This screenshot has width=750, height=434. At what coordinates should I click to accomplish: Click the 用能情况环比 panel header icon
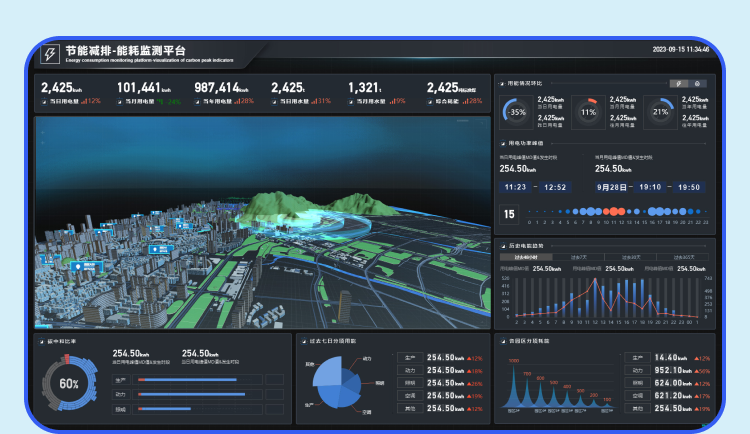coord(502,82)
